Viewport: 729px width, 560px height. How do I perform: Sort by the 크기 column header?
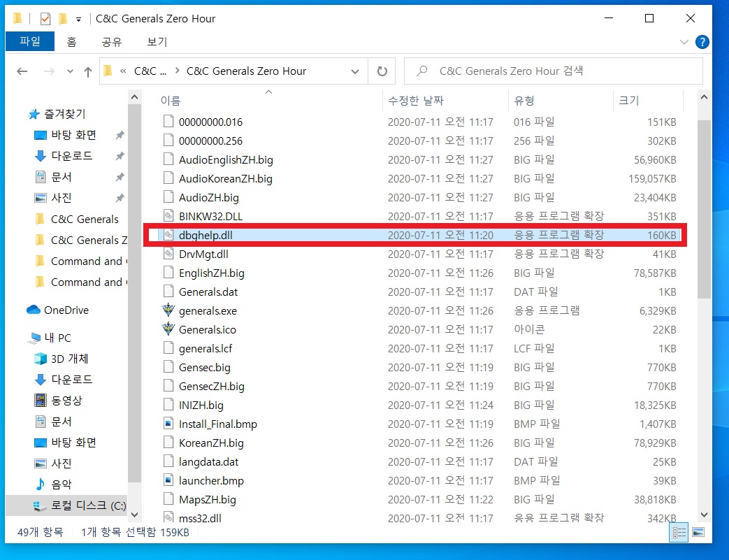[628, 100]
